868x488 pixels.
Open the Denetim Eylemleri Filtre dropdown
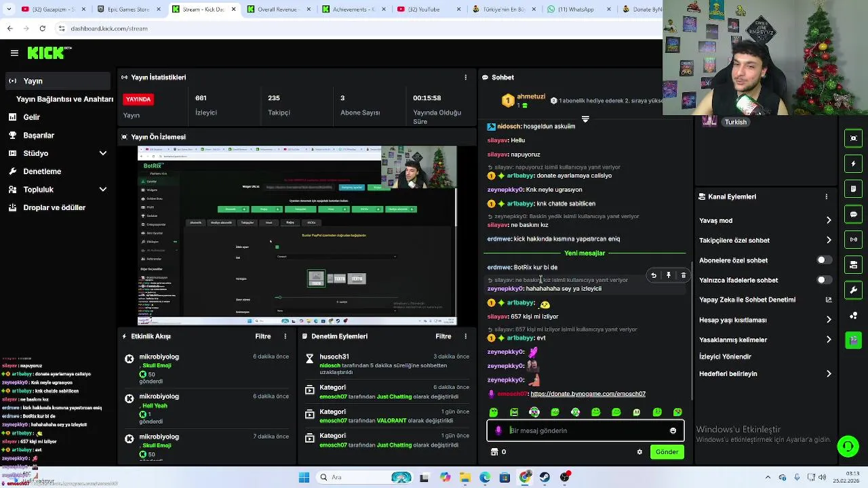[x=443, y=336]
